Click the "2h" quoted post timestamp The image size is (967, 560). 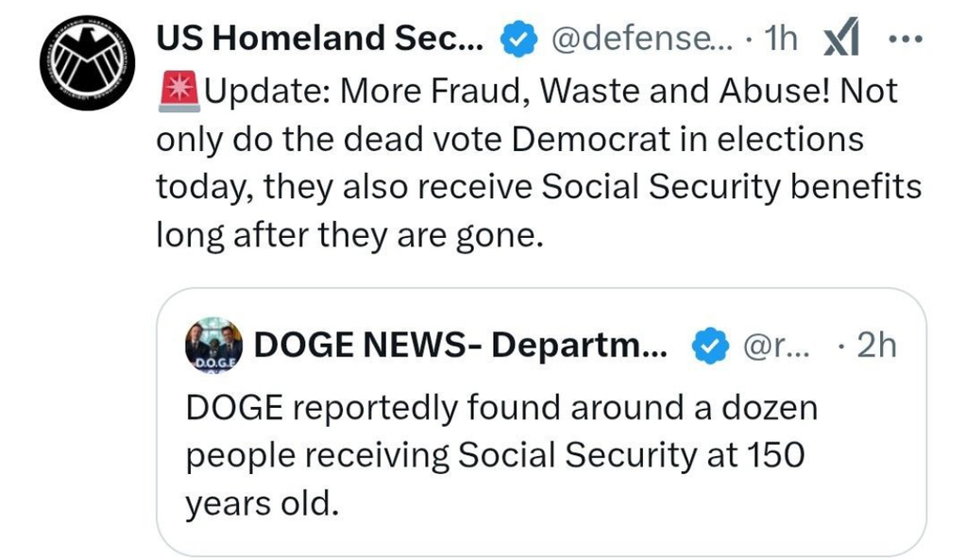(x=874, y=347)
